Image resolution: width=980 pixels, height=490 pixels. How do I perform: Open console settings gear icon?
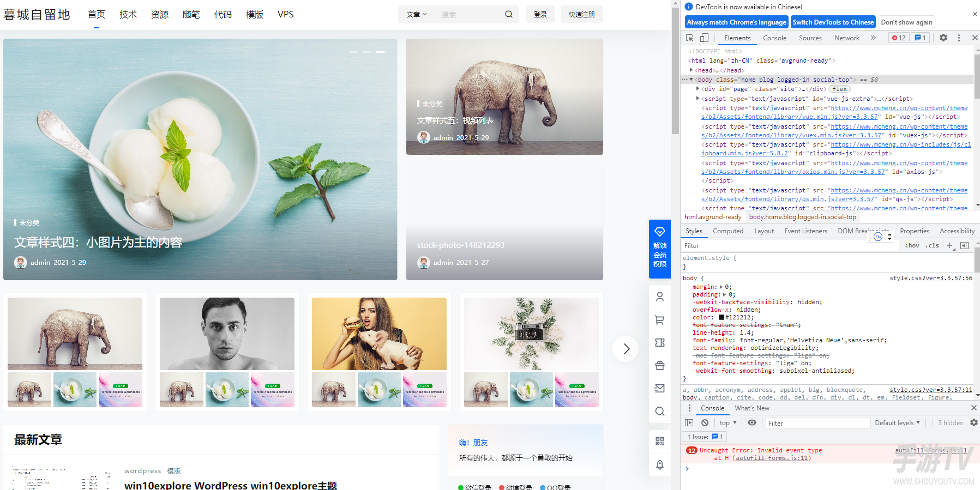click(974, 422)
